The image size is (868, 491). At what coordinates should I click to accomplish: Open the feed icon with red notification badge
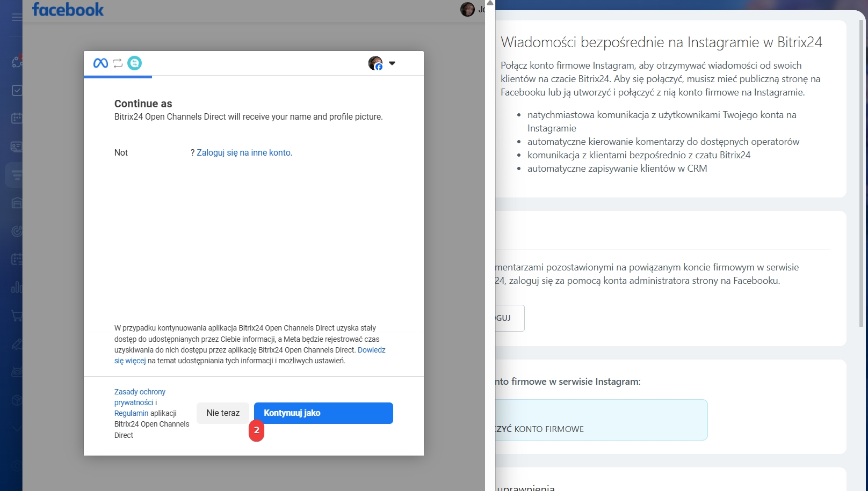pos(17,61)
